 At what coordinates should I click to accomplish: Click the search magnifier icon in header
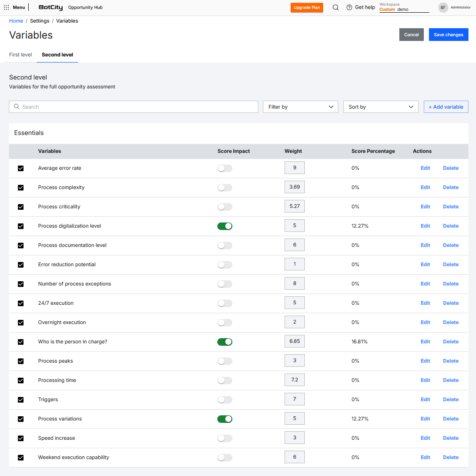tap(335, 8)
